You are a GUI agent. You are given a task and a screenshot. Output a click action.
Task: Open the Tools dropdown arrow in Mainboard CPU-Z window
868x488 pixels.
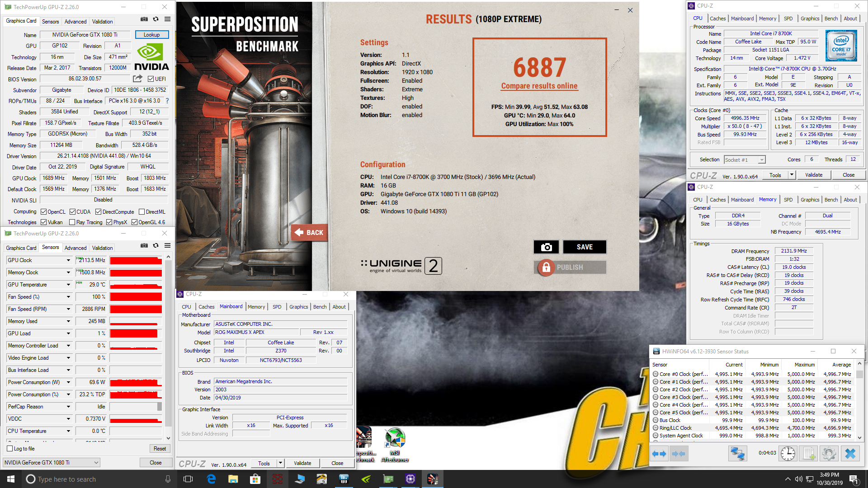coord(280,463)
